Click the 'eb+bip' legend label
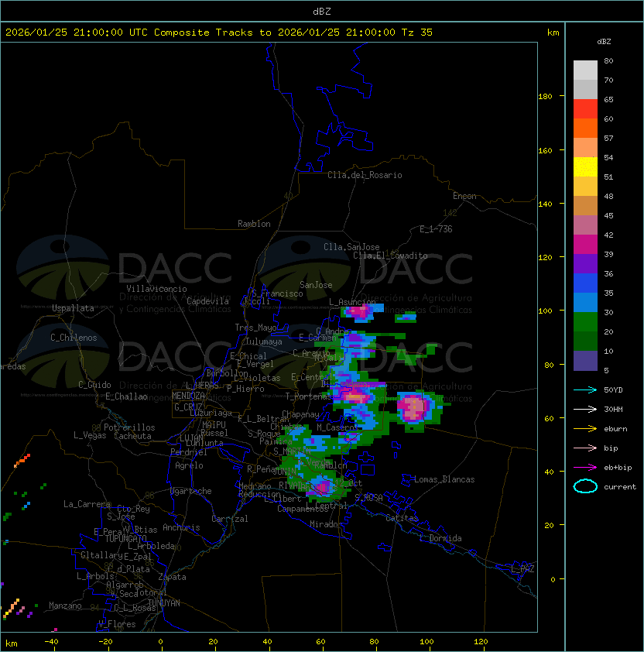644x652 pixels. point(618,468)
